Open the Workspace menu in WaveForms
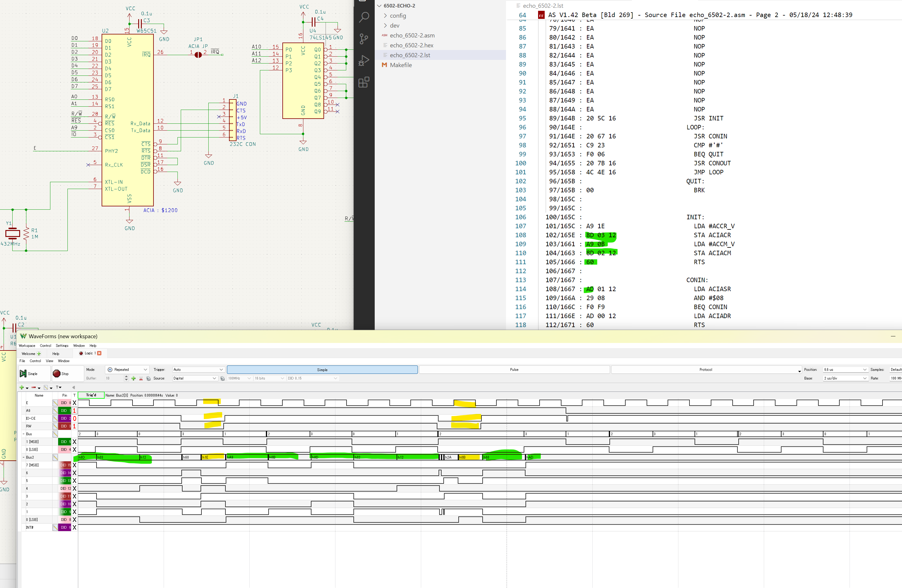902x588 pixels. (27, 346)
